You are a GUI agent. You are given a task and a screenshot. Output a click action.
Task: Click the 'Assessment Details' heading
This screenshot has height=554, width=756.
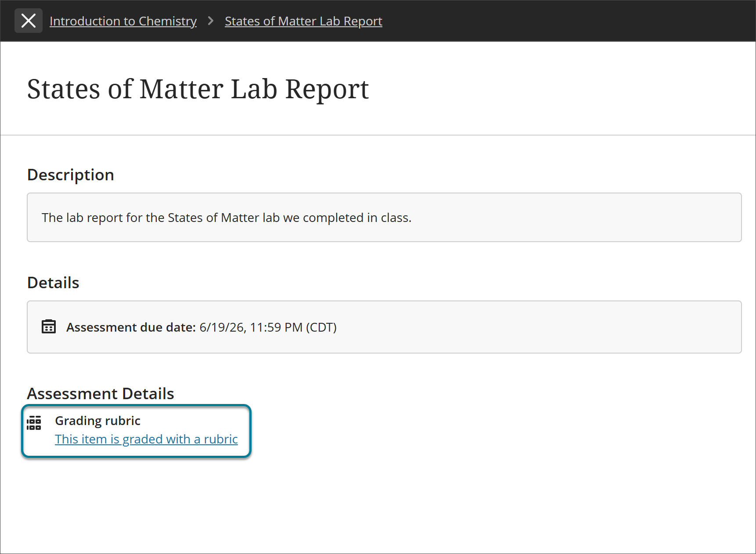(101, 393)
